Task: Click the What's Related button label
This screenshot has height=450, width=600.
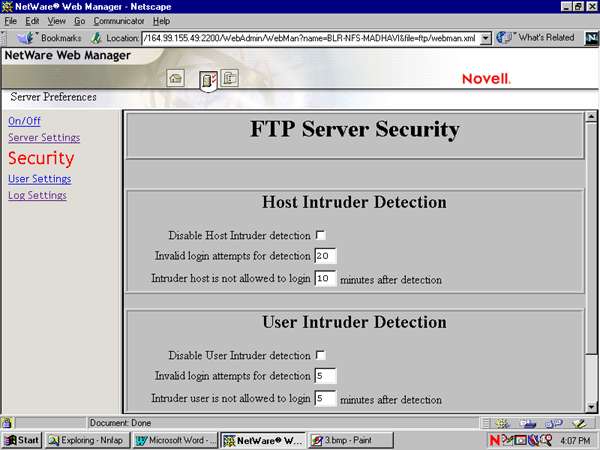Action: pyautogui.click(x=546, y=38)
